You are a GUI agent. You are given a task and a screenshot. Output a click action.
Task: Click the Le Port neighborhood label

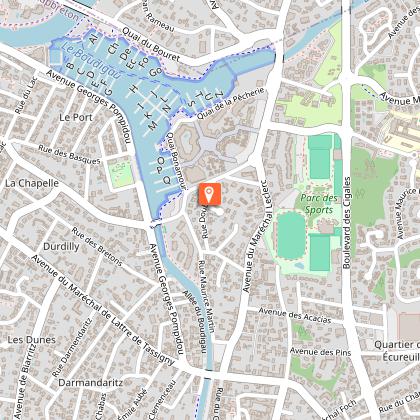[76, 117]
